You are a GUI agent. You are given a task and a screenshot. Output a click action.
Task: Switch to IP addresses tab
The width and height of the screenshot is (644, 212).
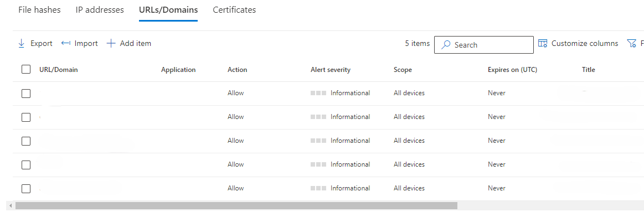tap(100, 10)
